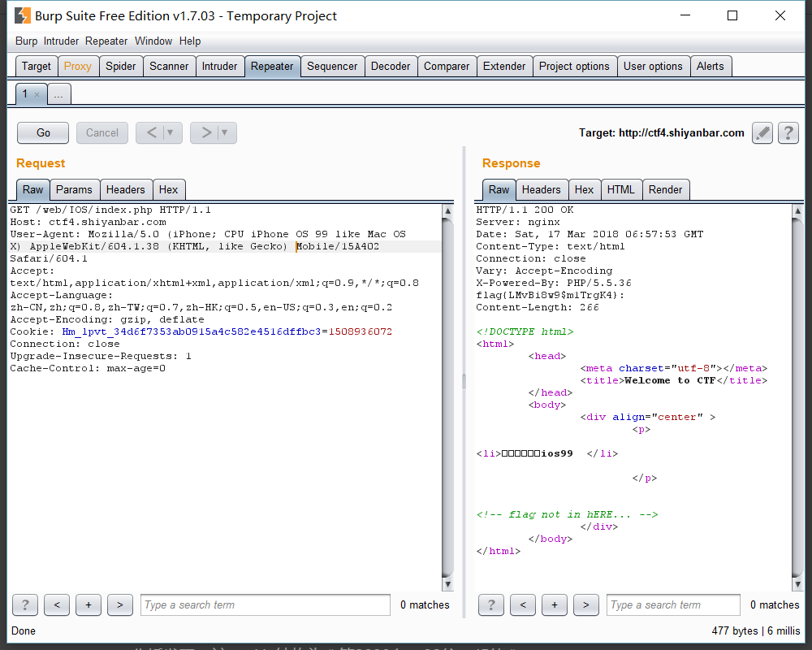This screenshot has width=812, height=650.
Task: Go to previous match in request search
Action: [x=57, y=604]
